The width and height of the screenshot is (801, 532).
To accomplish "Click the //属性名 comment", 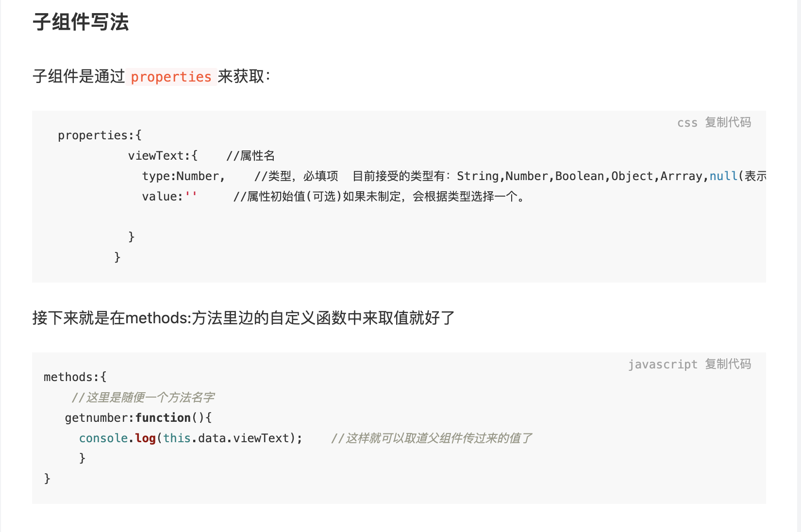I will click(x=250, y=155).
